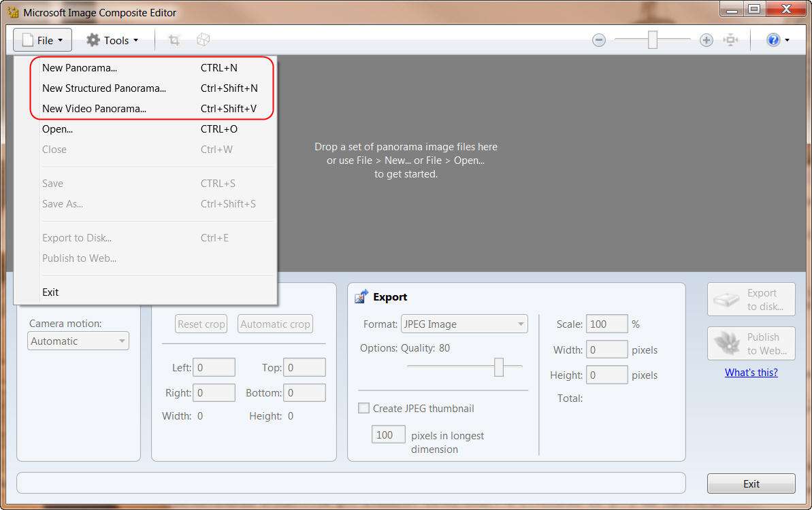Open the blue help question mark icon
The height and width of the screenshot is (510, 812).
click(773, 41)
